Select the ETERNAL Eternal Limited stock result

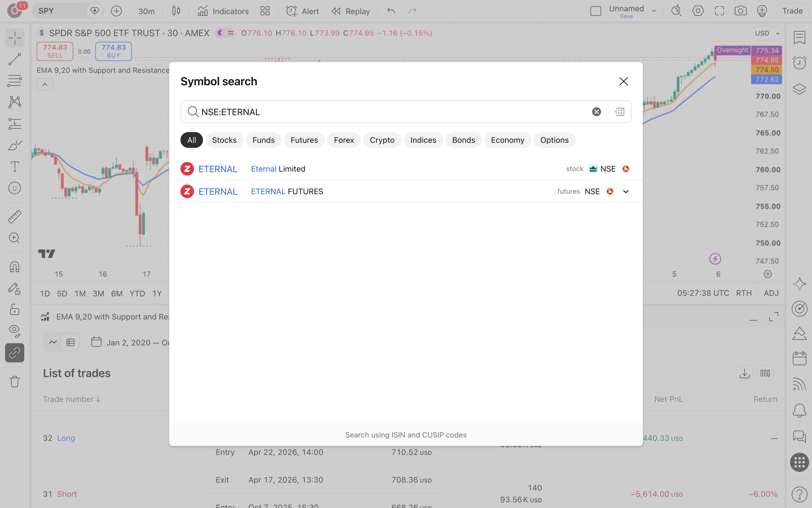[406, 169]
